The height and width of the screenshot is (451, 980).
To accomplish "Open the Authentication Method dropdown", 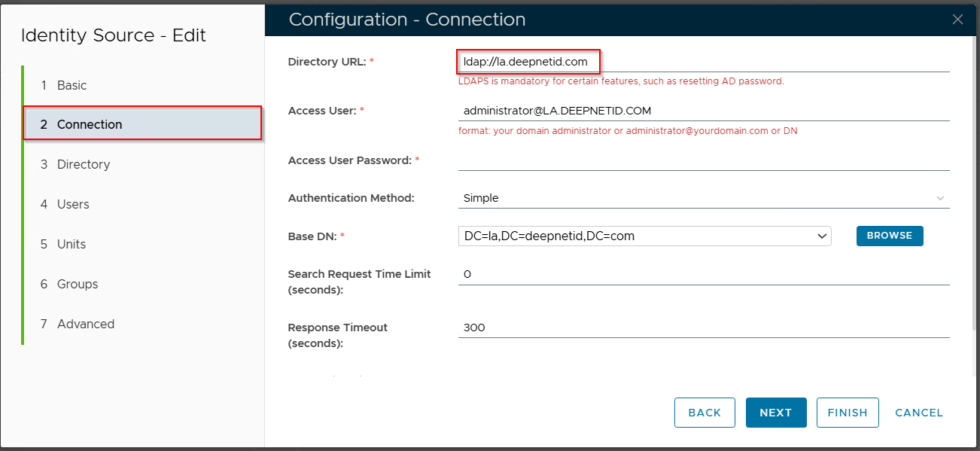I will (703, 198).
